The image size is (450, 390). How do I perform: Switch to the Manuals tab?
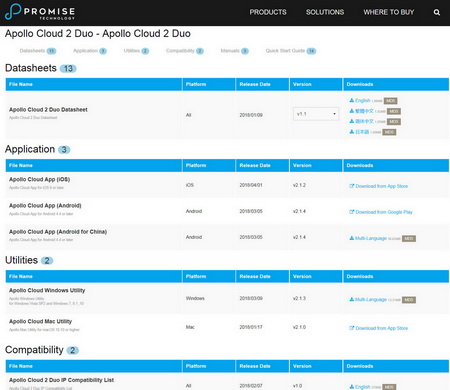coord(234,51)
